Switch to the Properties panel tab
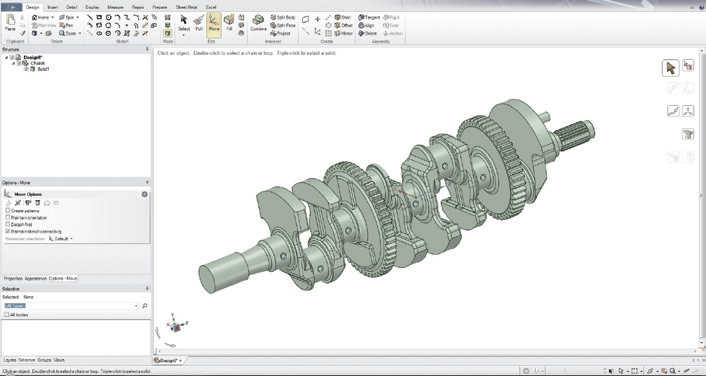The width and height of the screenshot is (706, 376). pyautogui.click(x=13, y=279)
